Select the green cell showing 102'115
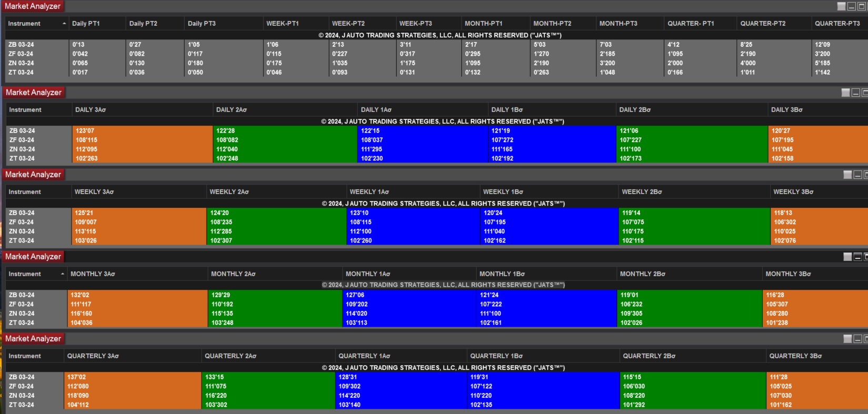Image resolution: width=868 pixels, height=414 pixels. coord(694,240)
